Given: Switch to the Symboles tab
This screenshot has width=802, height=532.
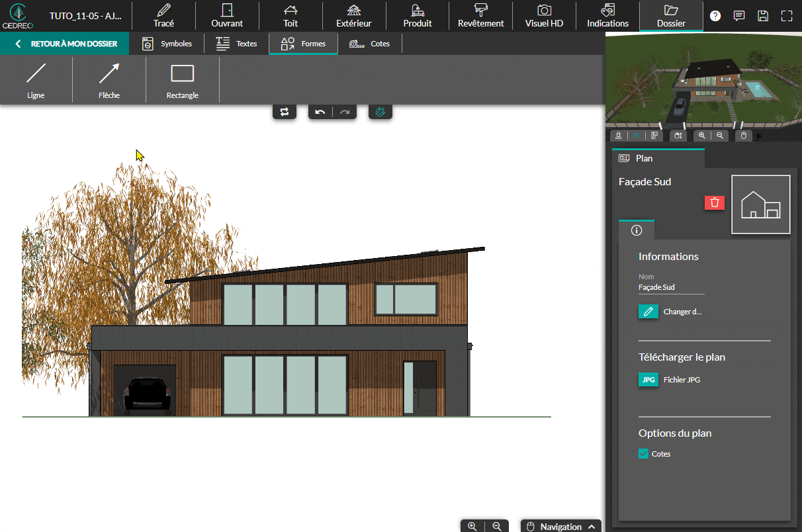Looking at the screenshot, I should click(x=167, y=44).
